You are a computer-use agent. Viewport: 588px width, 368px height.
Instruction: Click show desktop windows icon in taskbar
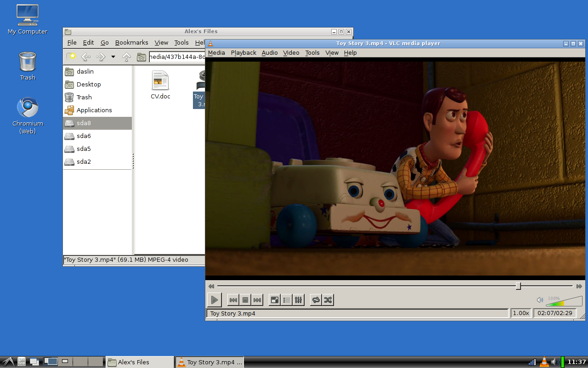(x=34, y=362)
